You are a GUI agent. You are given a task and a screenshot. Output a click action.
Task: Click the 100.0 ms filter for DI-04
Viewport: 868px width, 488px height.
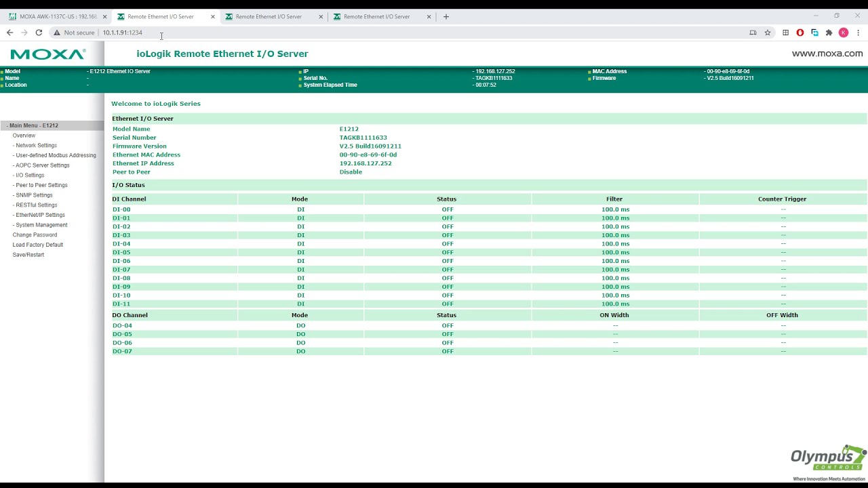pos(615,244)
